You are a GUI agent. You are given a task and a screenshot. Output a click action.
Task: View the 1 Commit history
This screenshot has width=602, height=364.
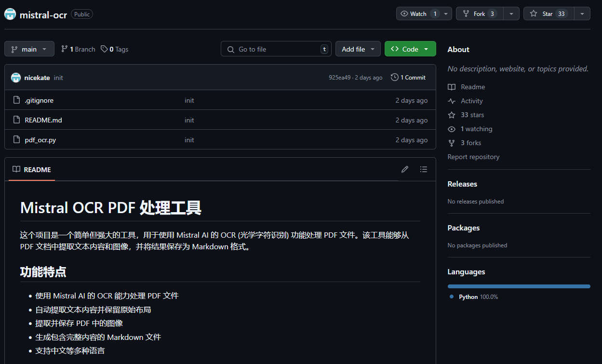[x=408, y=77]
